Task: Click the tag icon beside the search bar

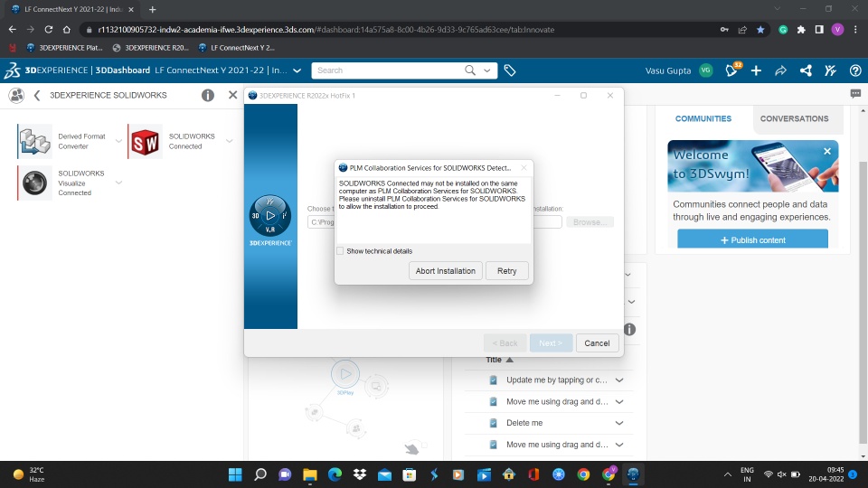Action: point(510,70)
